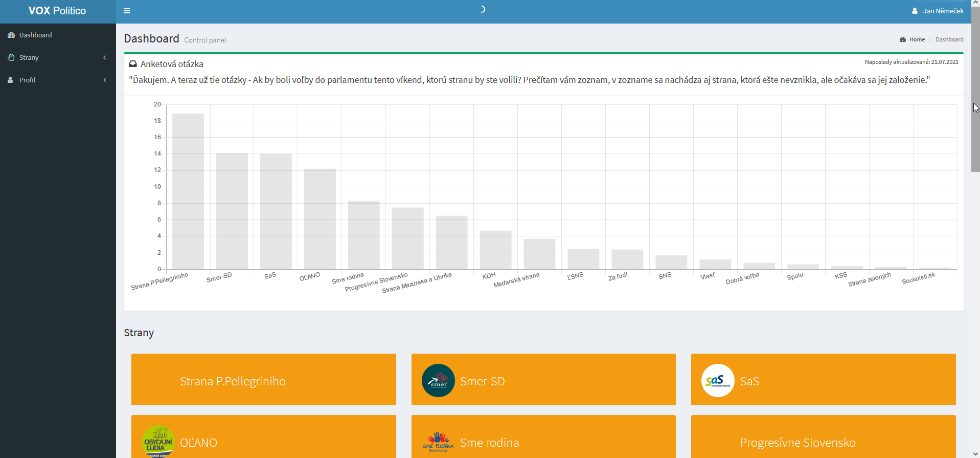Click the Sme rodina party logo

click(x=438, y=442)
